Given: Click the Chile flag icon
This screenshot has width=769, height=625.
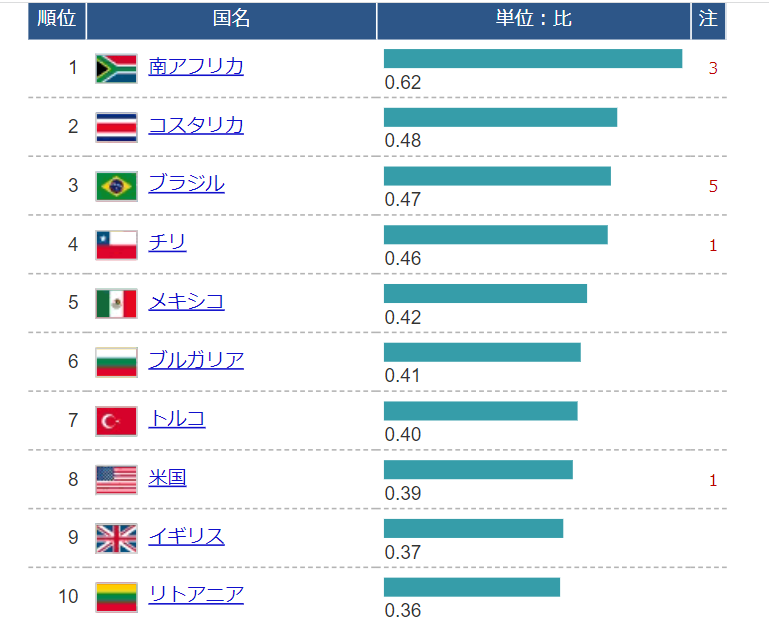Looking at the screenshot, I should (x=116, y=245).
